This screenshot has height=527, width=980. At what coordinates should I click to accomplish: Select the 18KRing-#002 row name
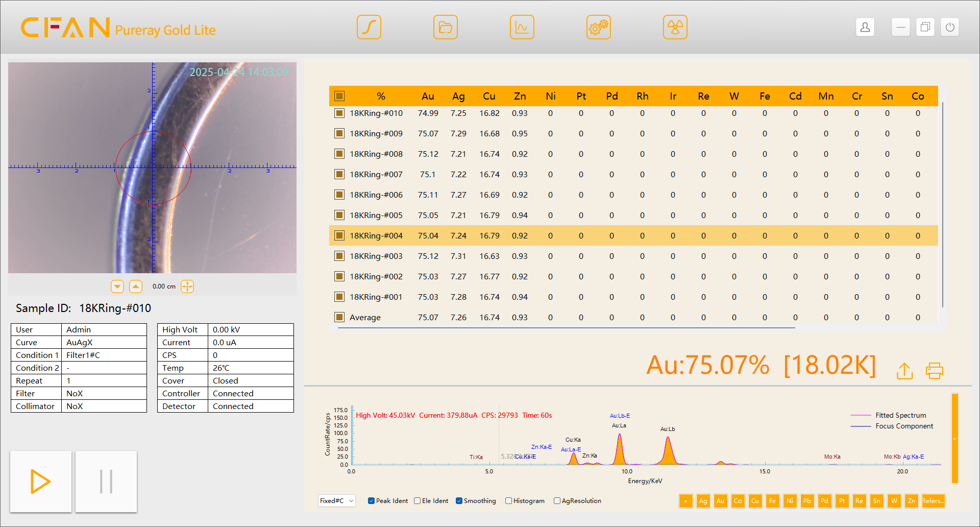point(376,276)
